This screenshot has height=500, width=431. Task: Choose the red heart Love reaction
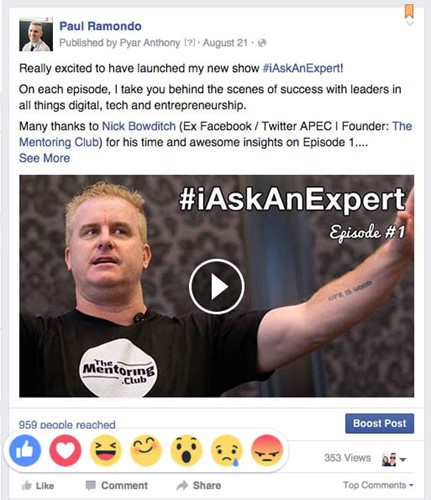[x=65, y=451]
